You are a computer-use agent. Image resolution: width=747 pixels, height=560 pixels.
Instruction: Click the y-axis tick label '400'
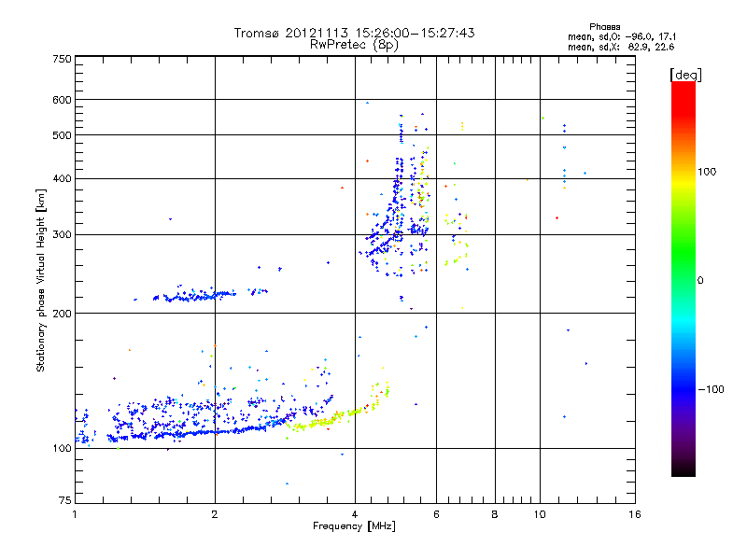pos(62,179)
